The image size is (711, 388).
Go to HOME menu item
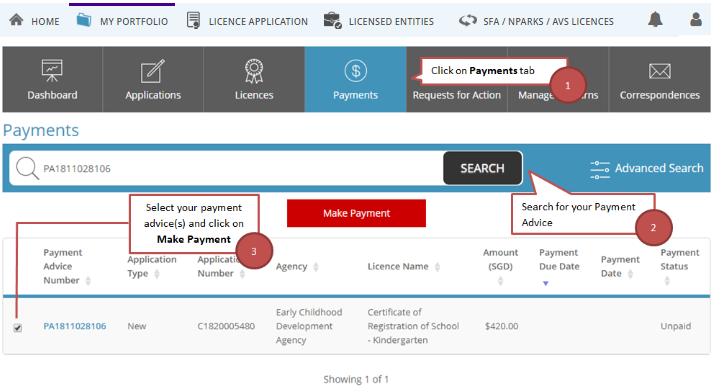(x=45, y=22)
